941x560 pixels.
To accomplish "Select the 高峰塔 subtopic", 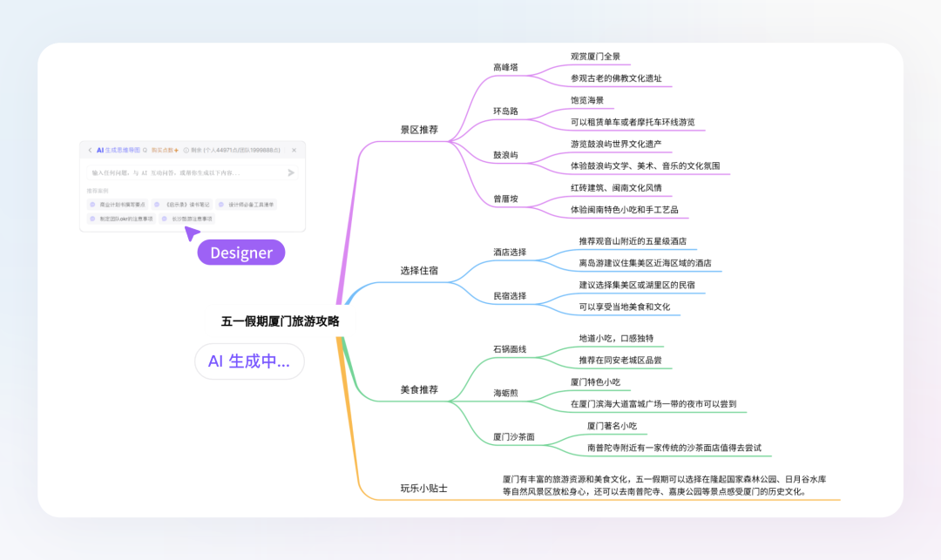I will pyautogui.click(x=505, y=67).
